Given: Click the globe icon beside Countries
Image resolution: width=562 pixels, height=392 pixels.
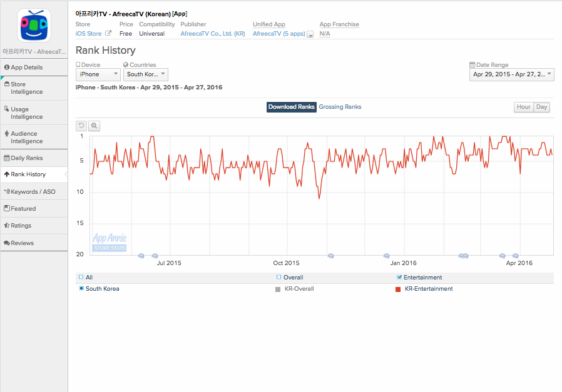Looking at the screenshot, I should coord(125,65).
